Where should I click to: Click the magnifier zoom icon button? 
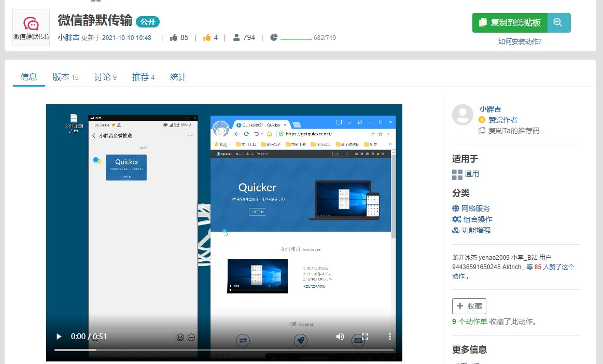tap(559, 23)
